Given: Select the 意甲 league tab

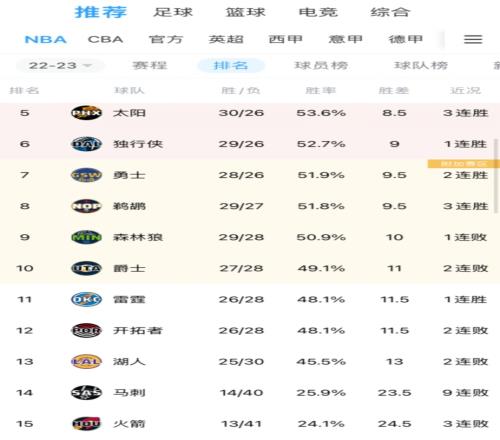Looking at the screenshot, I should coord(346,39).
